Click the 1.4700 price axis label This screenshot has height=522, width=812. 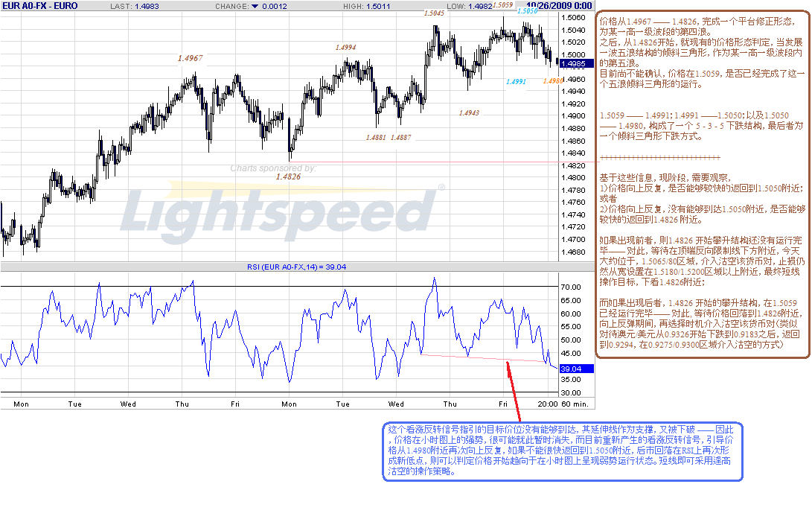click(x=573, y=240)
